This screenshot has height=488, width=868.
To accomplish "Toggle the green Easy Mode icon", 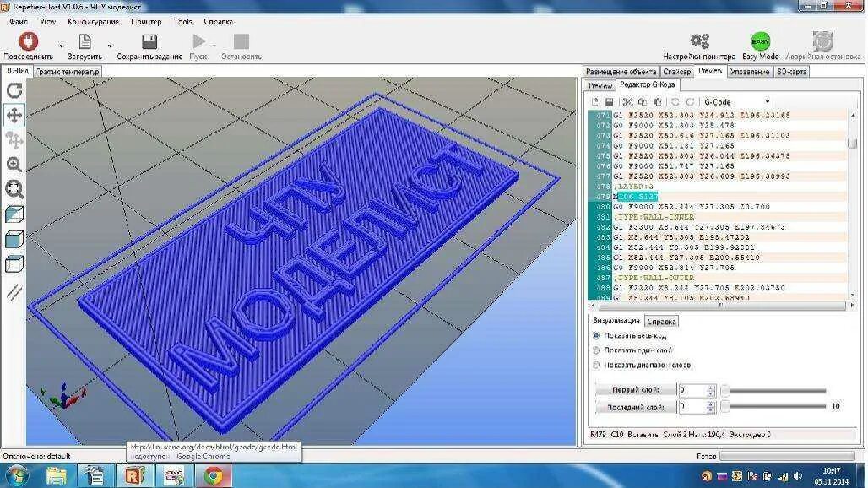I will 761,41.
